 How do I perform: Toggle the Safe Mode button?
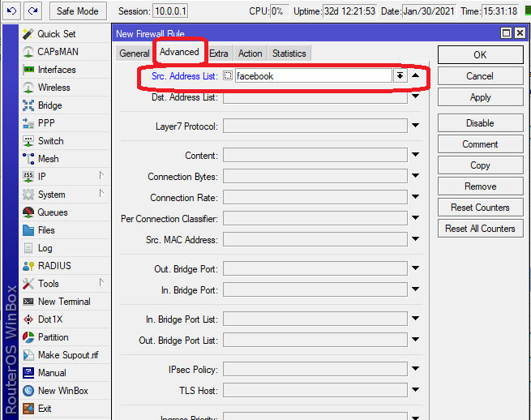pos(78,11)
